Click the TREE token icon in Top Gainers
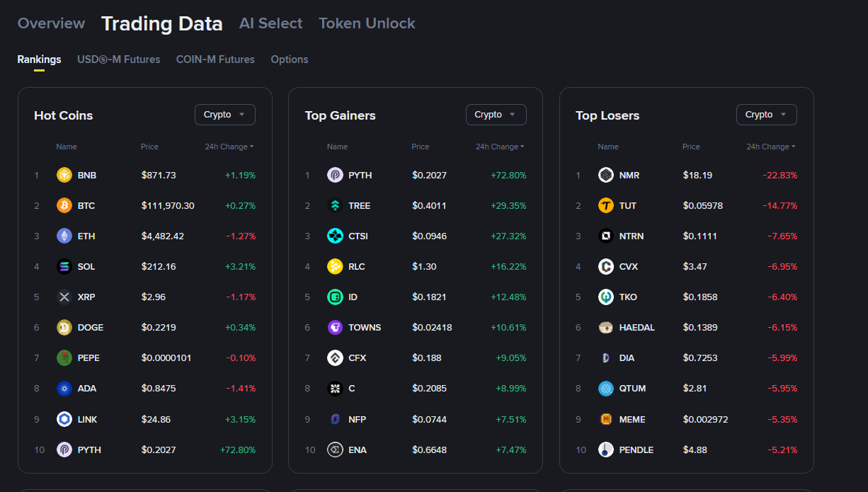Screen dimensions: 868x492 point(335,205)
